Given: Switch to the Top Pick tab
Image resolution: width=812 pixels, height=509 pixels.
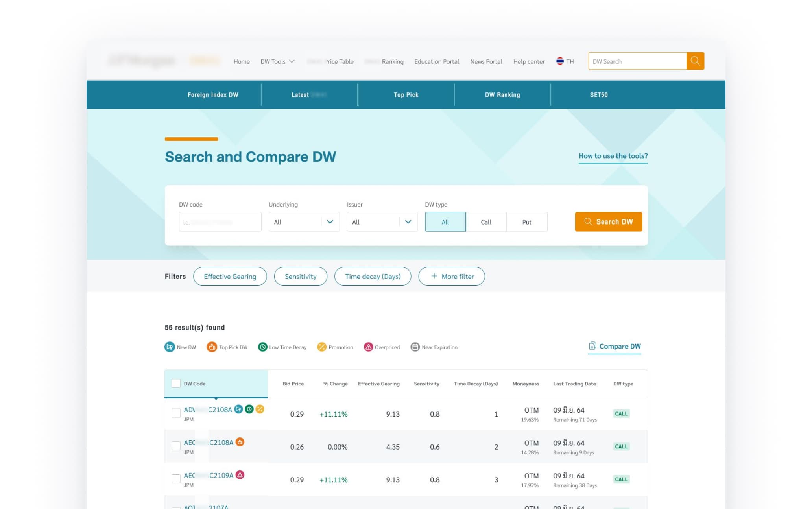Looking at the screenshot, I should click(x=406, y=95).
